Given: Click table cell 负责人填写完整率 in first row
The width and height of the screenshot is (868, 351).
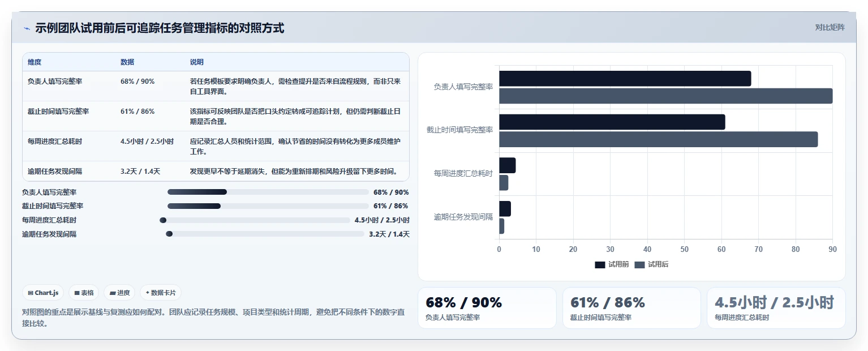Looking at the screenshot, I should tap(55, 82).
